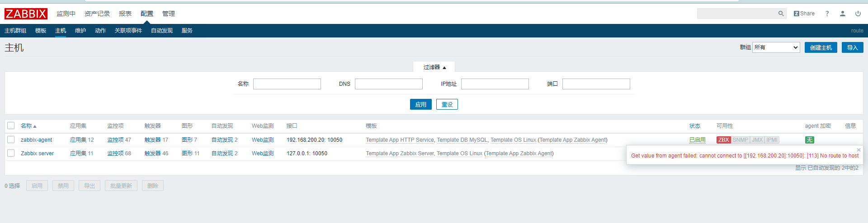Open the 监测中 menu
868x223 pixels.
tap(66, 14)
